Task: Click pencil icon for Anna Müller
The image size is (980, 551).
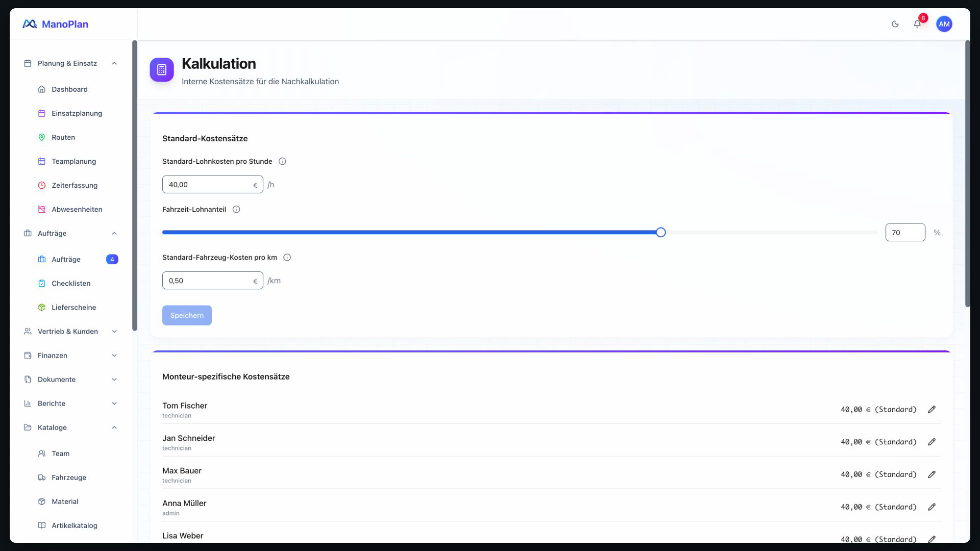Action: coord(932,507)
